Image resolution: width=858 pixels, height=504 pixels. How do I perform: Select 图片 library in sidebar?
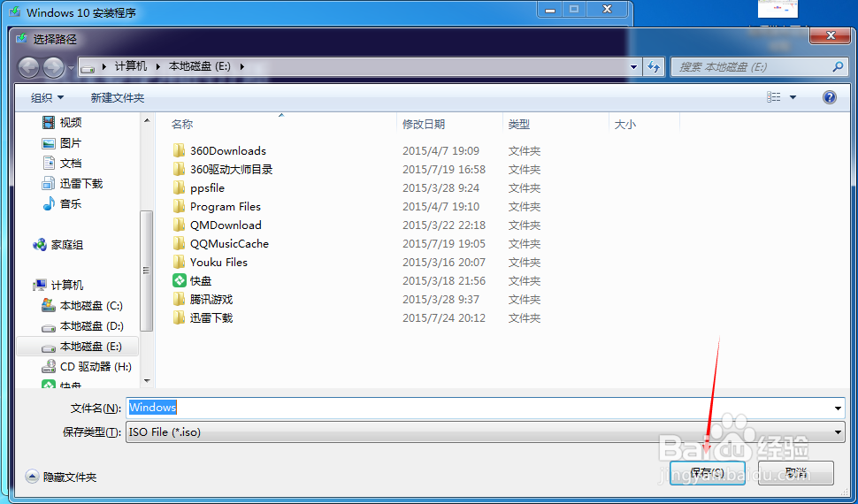tap(62, 143)
